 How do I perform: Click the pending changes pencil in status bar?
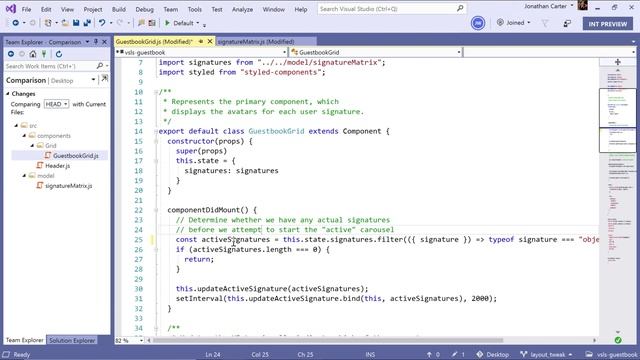455,355
